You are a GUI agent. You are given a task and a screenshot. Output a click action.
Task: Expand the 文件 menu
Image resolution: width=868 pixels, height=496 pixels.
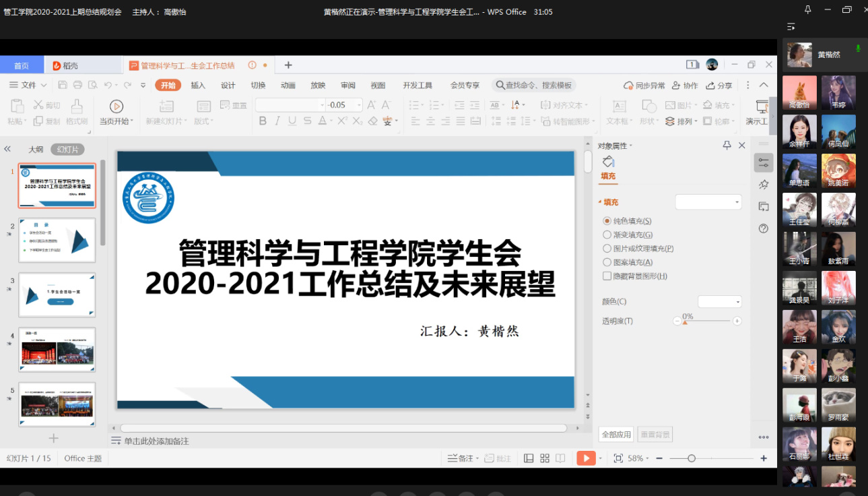point(28,85)
